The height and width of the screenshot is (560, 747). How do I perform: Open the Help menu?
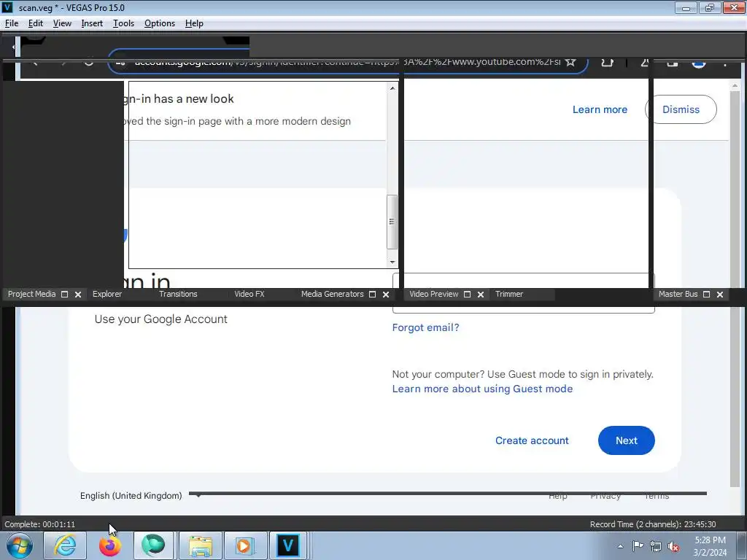(x=194, y=23)
